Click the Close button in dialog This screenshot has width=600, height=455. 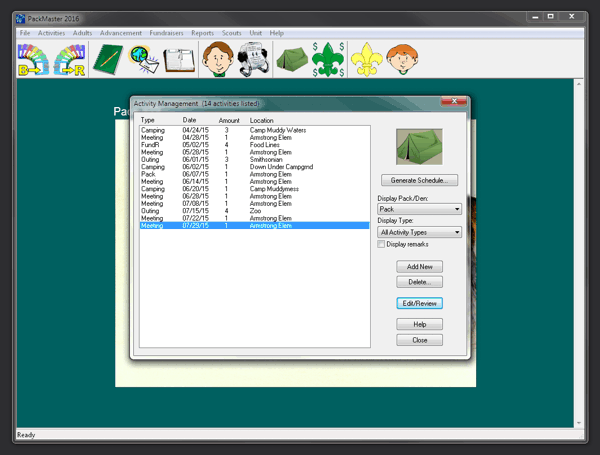pos(419,340)
